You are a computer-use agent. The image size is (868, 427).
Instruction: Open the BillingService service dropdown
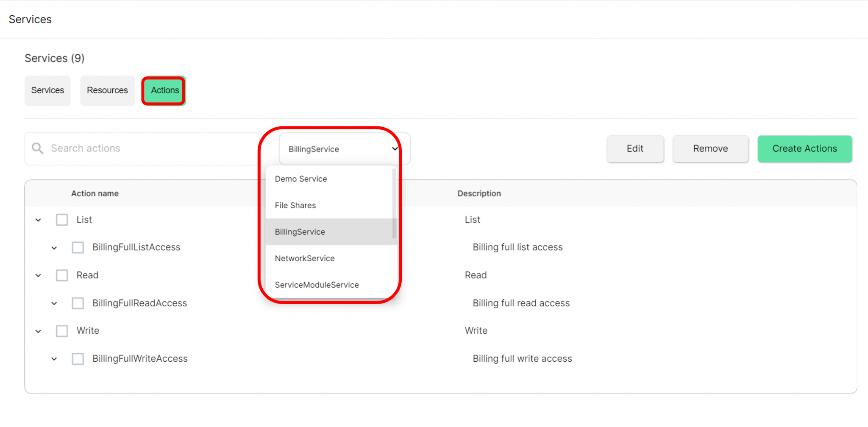[x=343, y=149]
